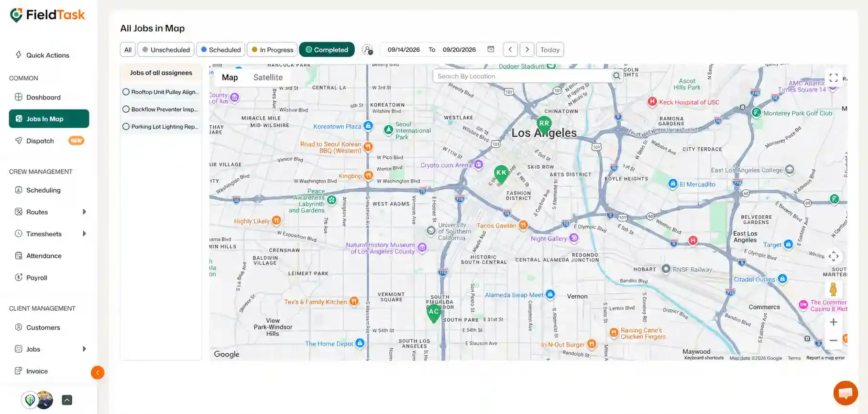Collapse the sidebar with orange arrow

click(x=98, y=372)
